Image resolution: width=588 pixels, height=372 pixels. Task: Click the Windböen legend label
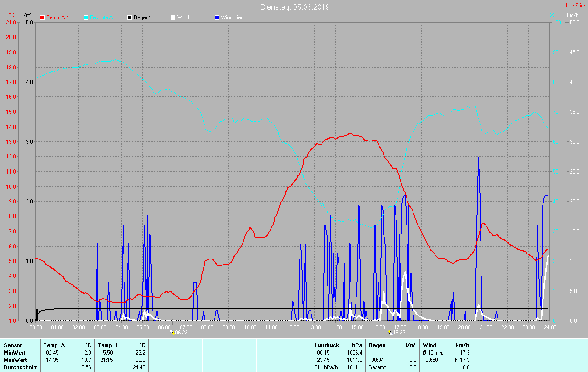232,17
